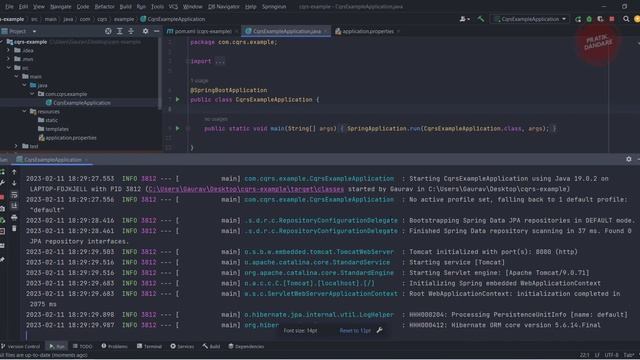Screen dimensions: 640x360
Task: Open the Tools menu
Action: (157, 7)
